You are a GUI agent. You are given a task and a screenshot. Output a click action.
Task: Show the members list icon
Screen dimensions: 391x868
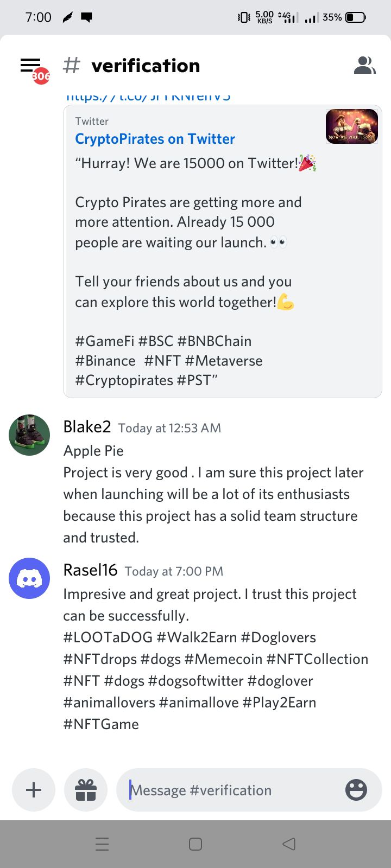(364, 66)
